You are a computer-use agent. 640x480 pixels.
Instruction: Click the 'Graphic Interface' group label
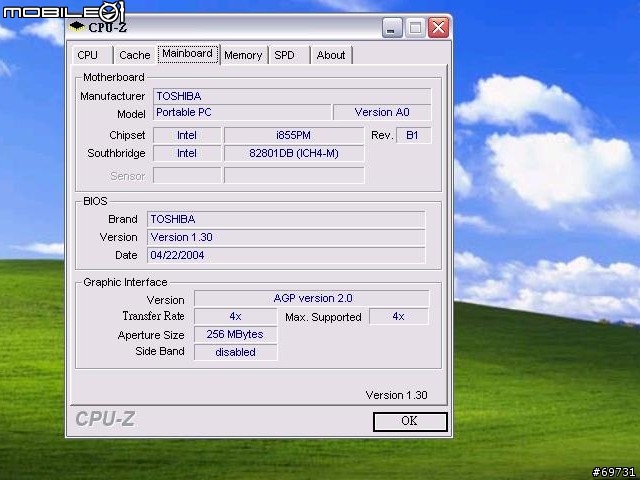(x=125, y=282)
